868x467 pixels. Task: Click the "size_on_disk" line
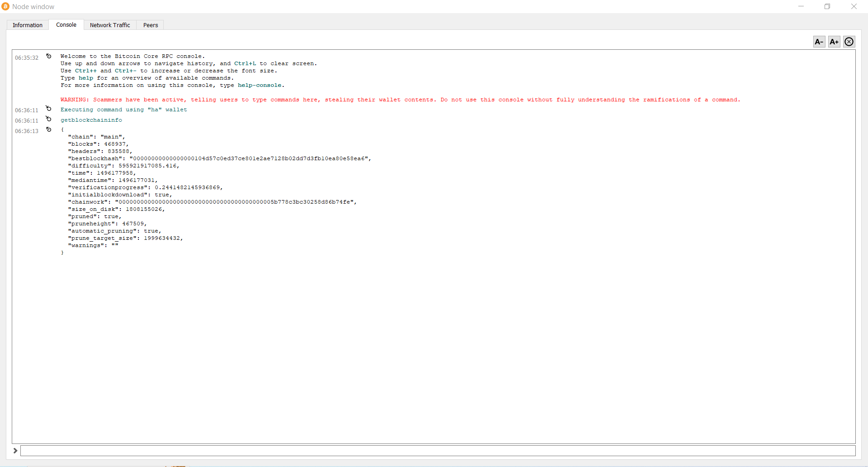pyautogui.click(x=116, y=209)
